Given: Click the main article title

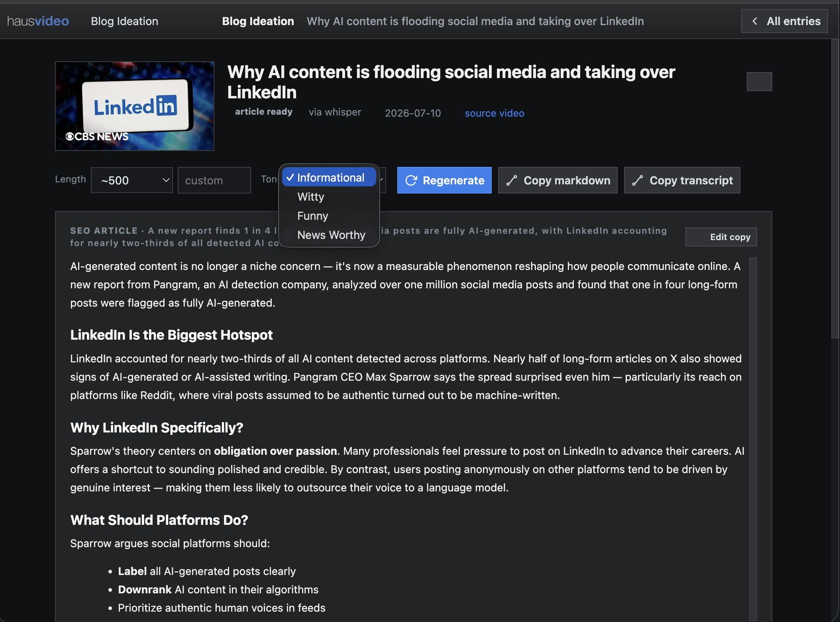Looking at the screenshot, I should [451, 82].
